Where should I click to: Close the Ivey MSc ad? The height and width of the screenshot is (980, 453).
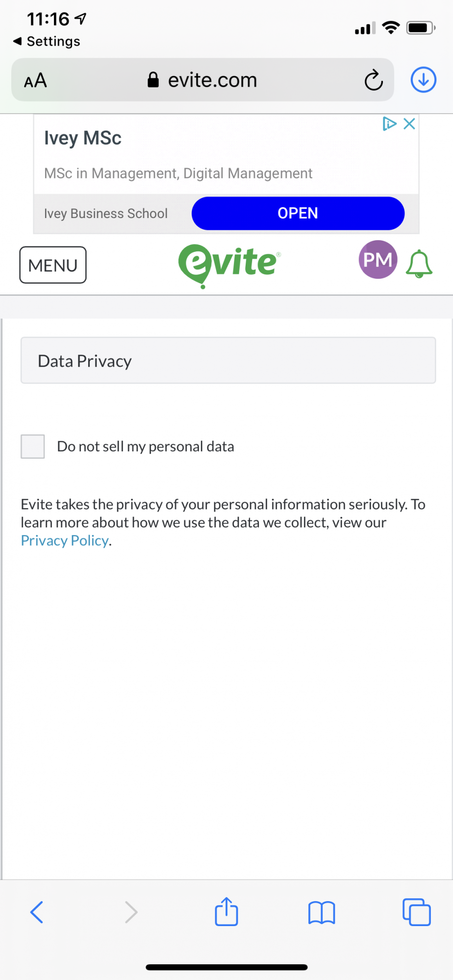click(409, 123)
